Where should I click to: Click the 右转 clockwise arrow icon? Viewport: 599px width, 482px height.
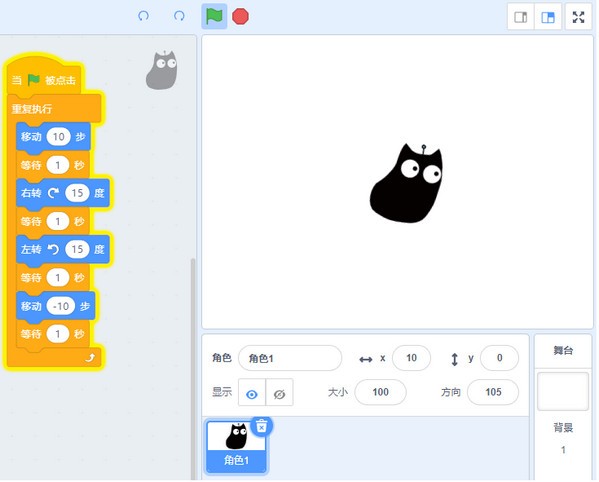click(53, 193)
